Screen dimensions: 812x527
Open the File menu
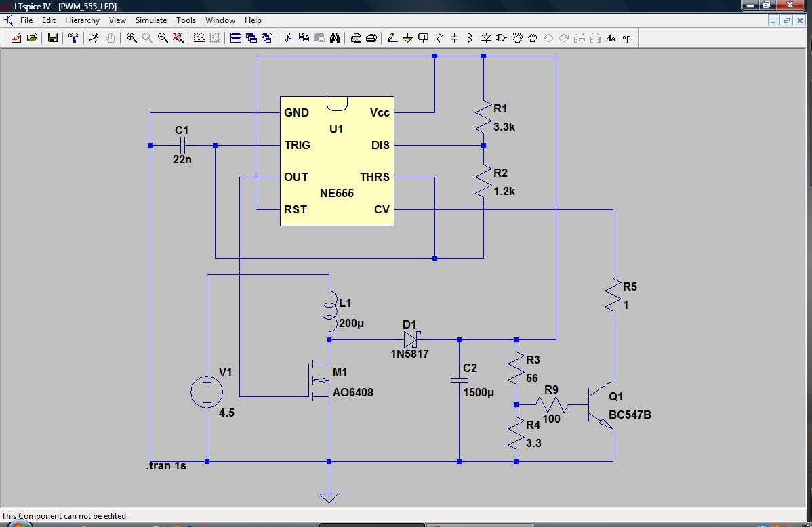pos(26,20)
